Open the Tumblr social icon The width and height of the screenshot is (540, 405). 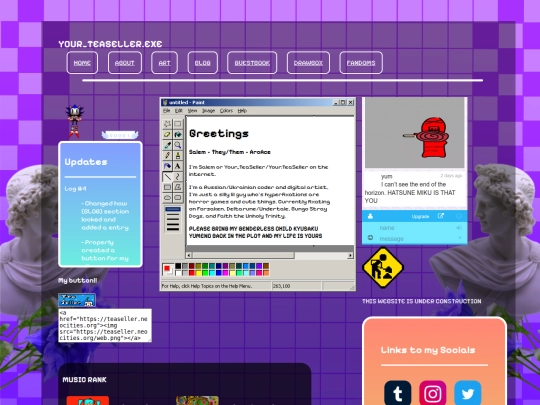point(398,393)
